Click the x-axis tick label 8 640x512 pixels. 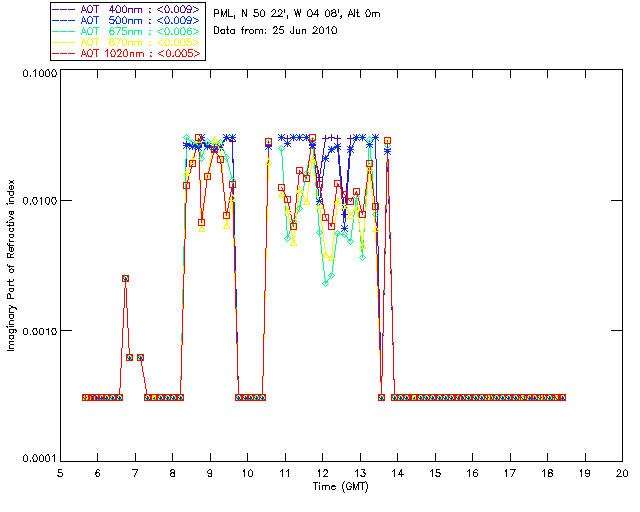pyautogui.click(x=173, y=474)
